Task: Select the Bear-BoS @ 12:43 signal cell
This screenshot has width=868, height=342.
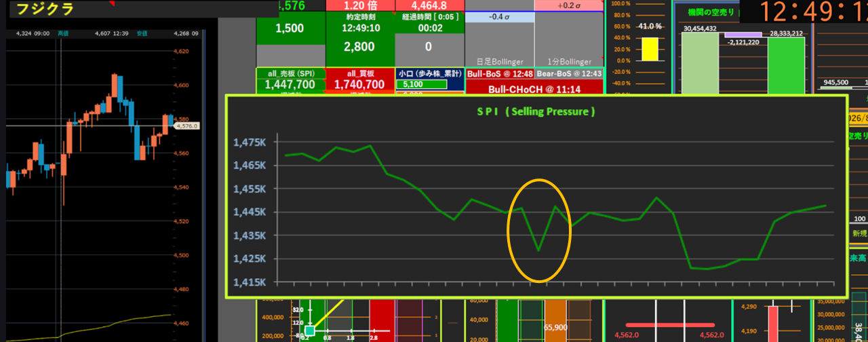Action: pos(569,73)
